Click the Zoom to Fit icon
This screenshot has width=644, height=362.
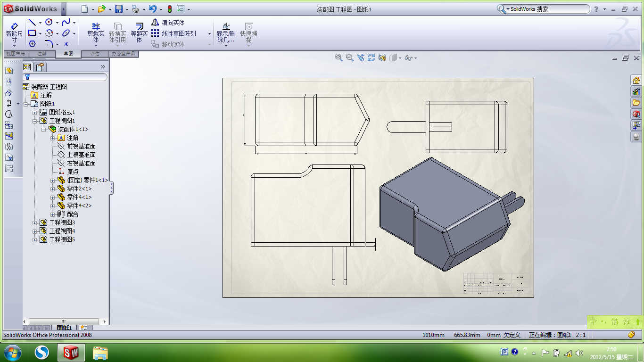point(339,58)
